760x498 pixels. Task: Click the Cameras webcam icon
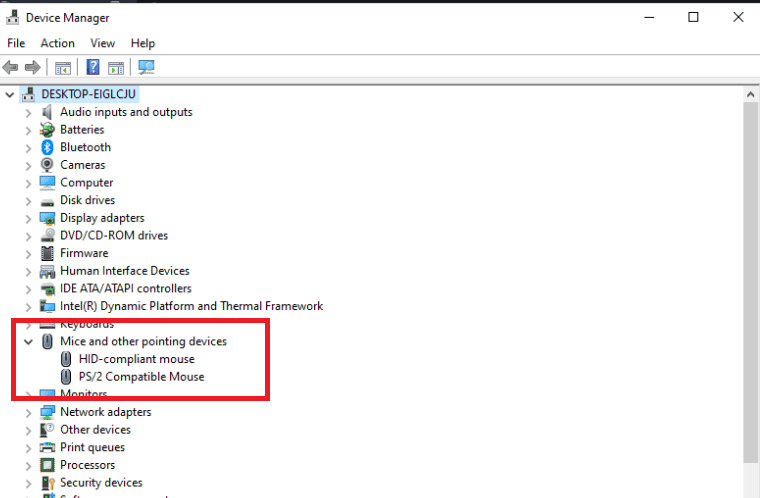[x=47, y=165]
